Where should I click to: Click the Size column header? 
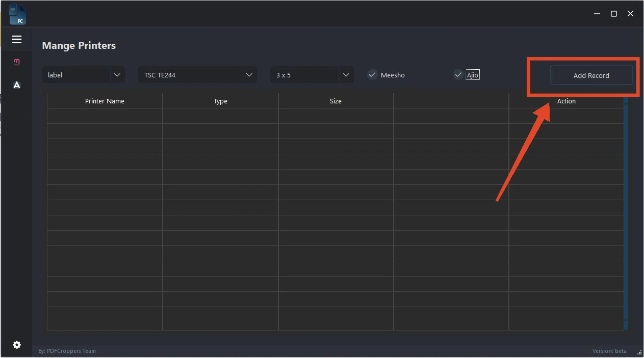(x=336, y=101)
